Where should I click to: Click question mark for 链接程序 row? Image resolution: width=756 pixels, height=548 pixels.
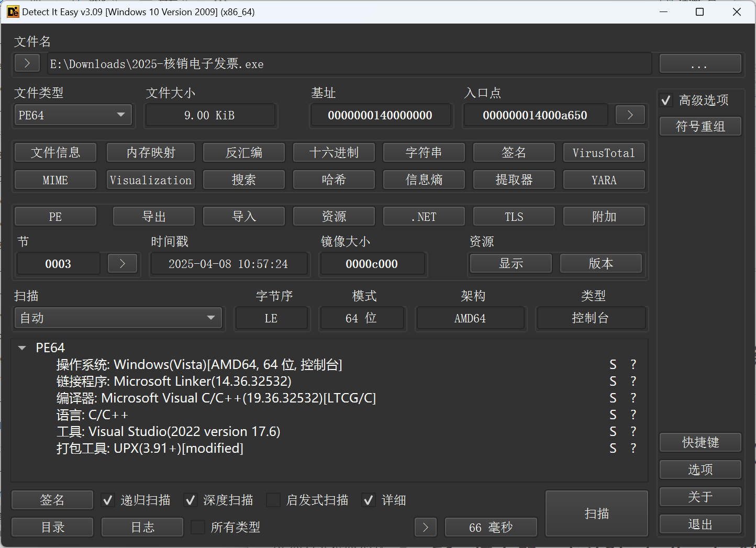coord(633,381)
